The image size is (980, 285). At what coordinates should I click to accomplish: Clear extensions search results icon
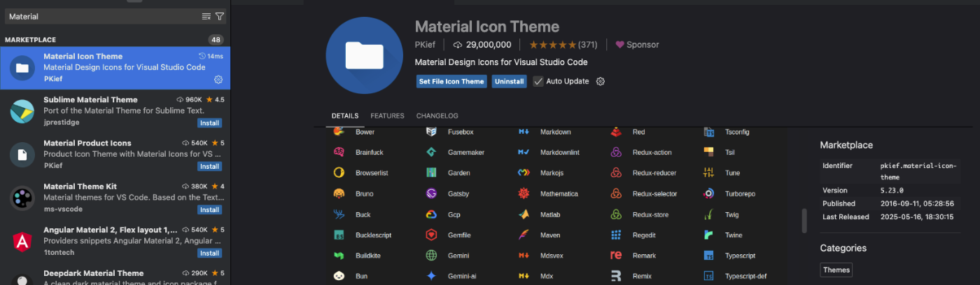coord(206,16)
